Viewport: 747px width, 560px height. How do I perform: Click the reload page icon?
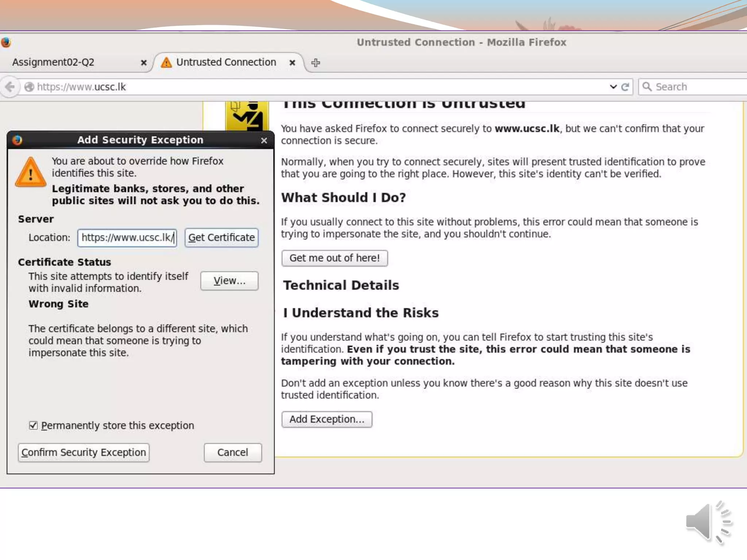pos(625,87)
